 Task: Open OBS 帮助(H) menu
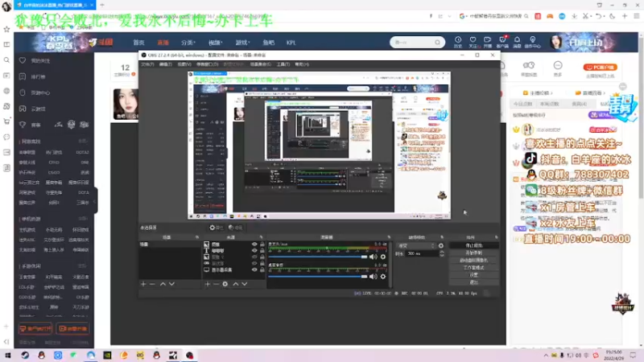pyautogui.click(x=302, y=64)
